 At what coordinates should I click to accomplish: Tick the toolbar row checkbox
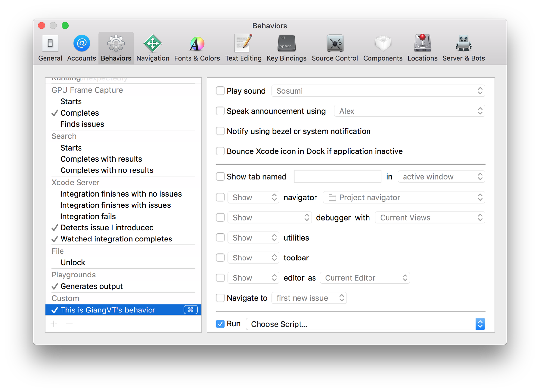pyautogui.click(x=220, y=258)
